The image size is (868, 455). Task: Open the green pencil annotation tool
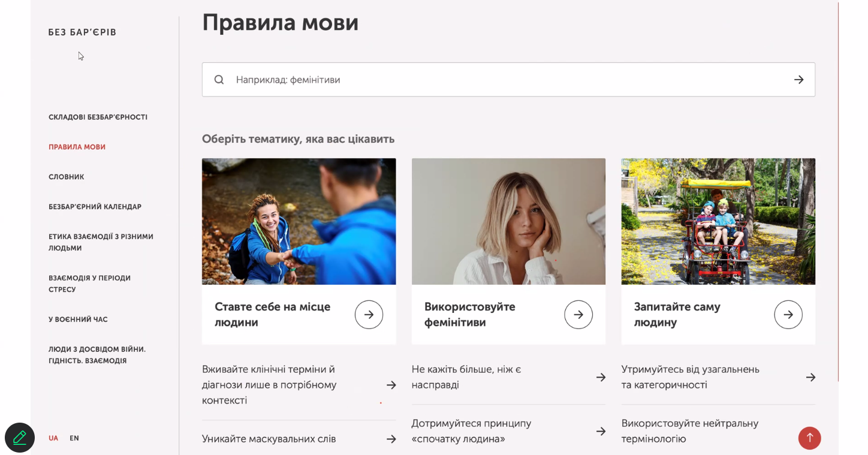point(20,438)
